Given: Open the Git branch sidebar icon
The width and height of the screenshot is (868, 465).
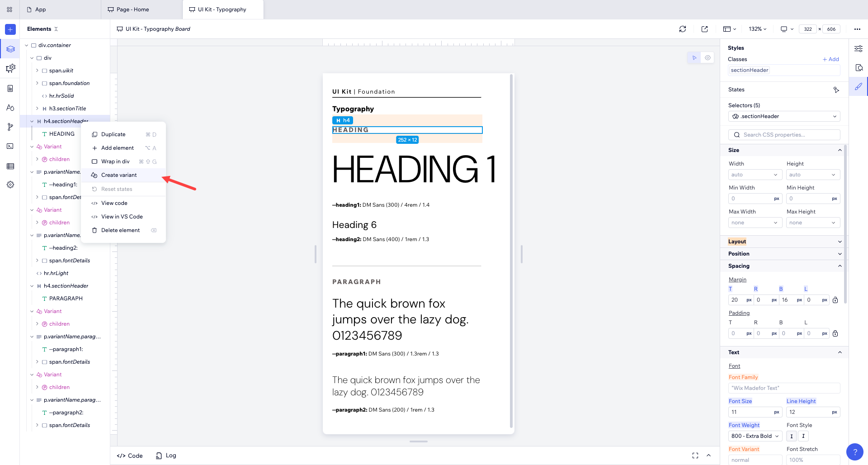Looking at the screenshot, I should click(x=10, y=127).
